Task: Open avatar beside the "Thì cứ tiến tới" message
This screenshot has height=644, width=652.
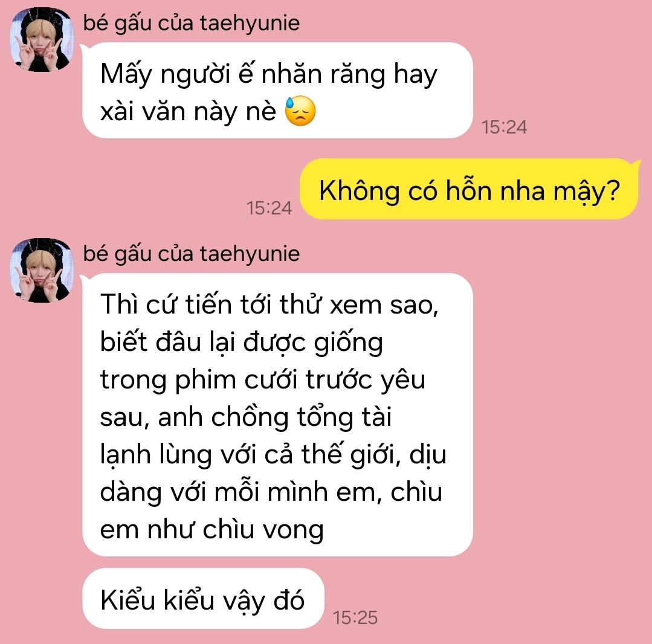Action: [x=42, y=270]
